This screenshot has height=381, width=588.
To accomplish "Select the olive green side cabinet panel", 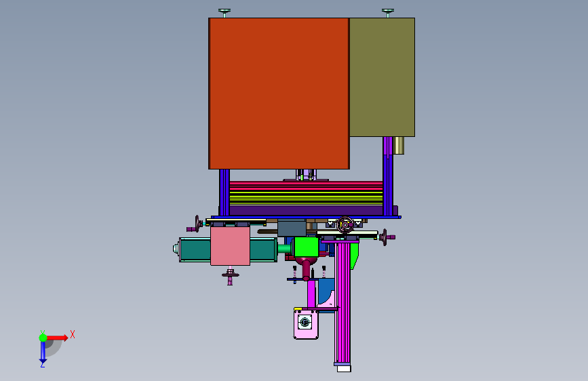I will pyautogui.click(x=382, y=77).
